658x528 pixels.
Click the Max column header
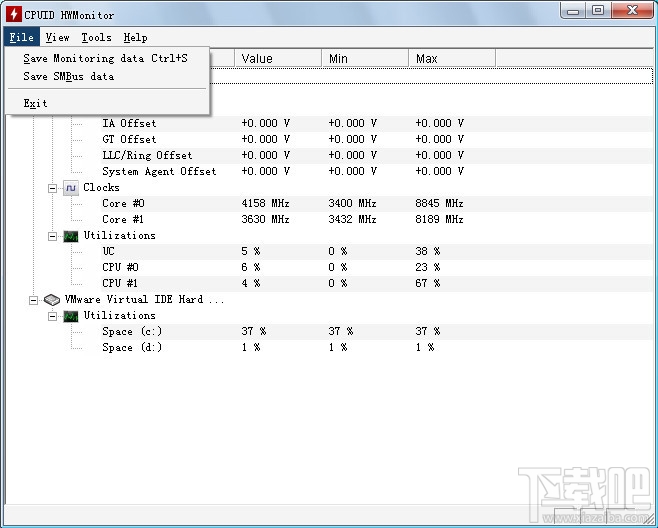click(x=452, y=58)
